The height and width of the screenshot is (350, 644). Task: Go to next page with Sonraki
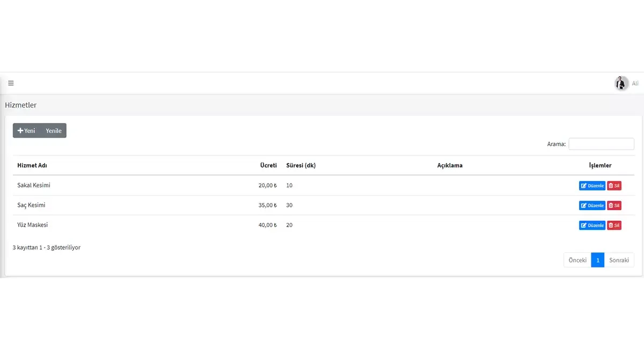pos(619,260)
